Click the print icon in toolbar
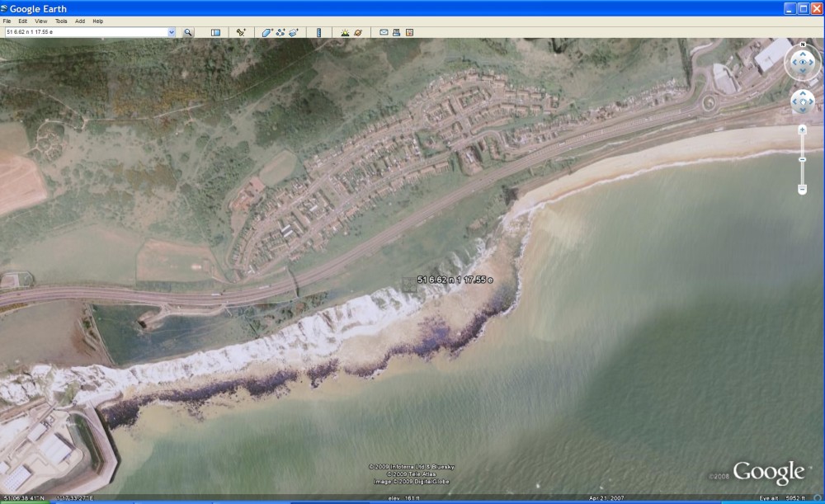 pyautogui.click(x=396, y=32)
